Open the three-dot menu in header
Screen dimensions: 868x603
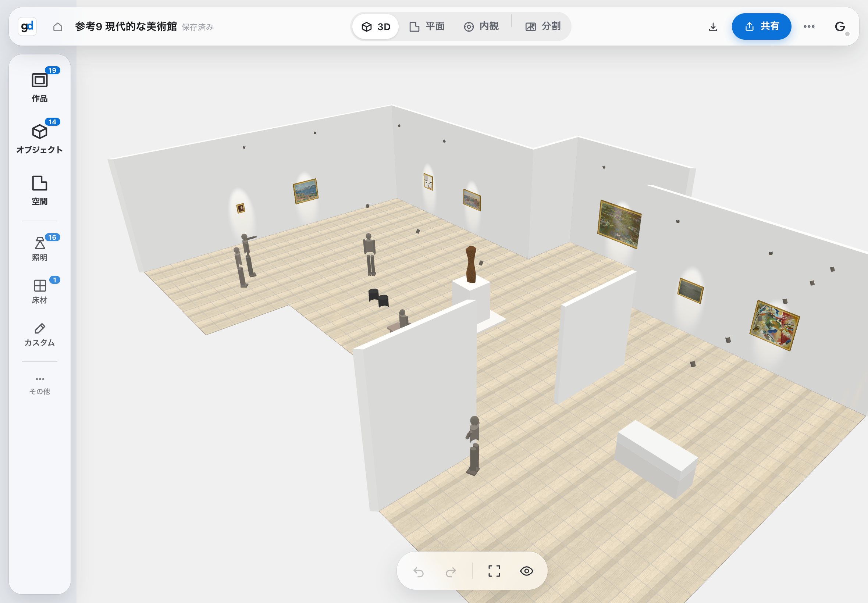(x=809, y=26)
